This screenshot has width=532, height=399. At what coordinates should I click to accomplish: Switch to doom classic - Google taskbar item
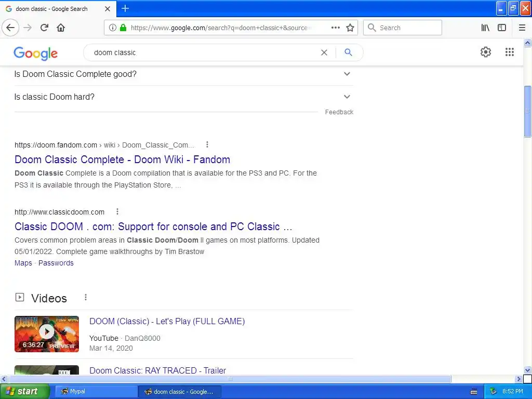[x=179, y=392]
